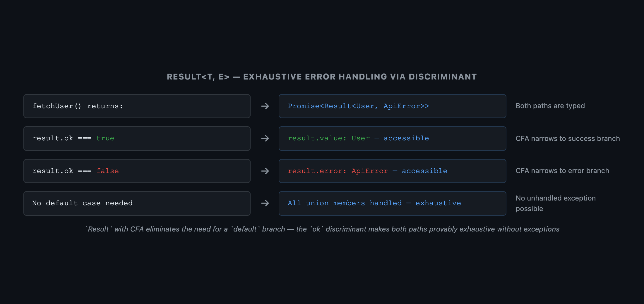Click the All union members handled box
This screenshot has width=644, height=304.
pyautogui.click(x=393, y=203)
